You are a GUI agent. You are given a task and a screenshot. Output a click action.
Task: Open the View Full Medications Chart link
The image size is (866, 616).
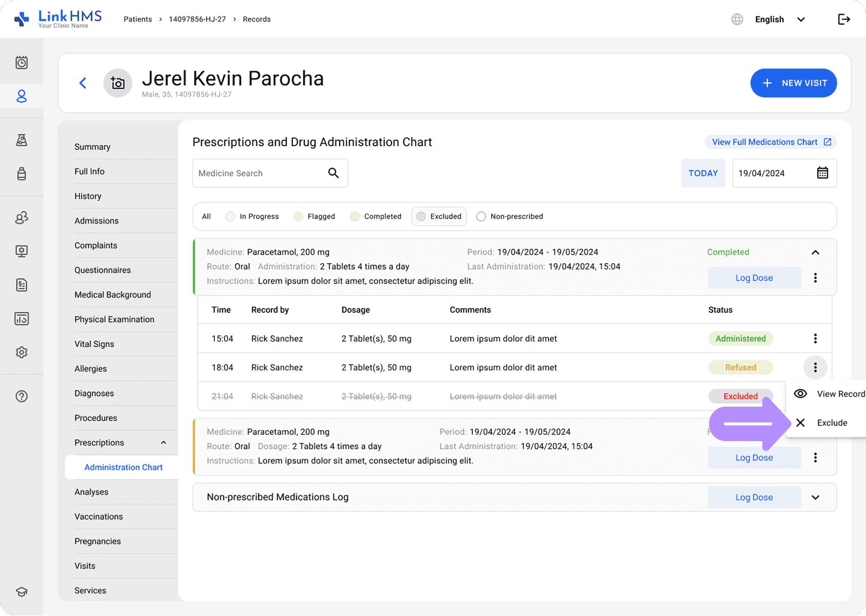pos(771,142)
